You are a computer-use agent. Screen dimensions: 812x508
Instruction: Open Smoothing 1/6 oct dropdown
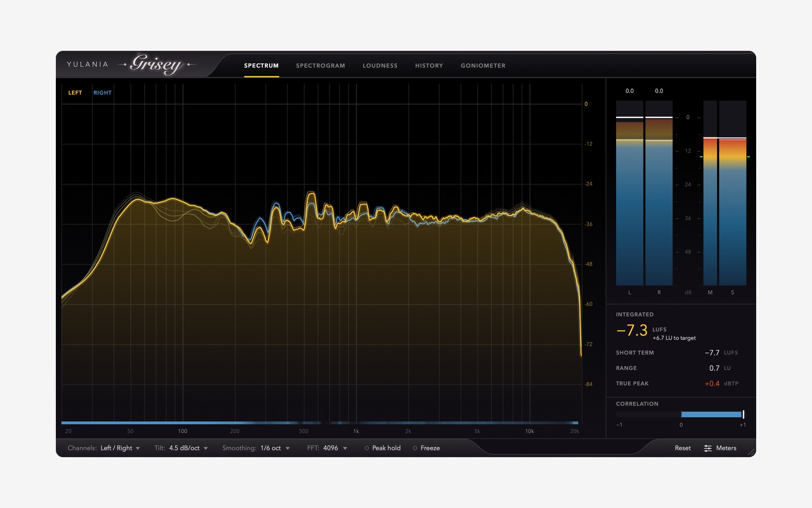point(275,448)
